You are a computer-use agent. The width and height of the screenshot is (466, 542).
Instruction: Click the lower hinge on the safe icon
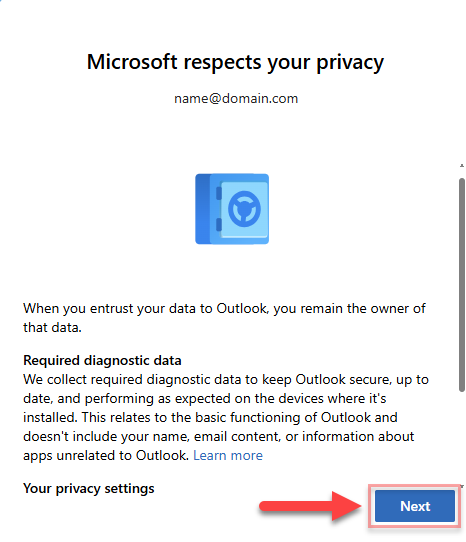tap(219, 225)
